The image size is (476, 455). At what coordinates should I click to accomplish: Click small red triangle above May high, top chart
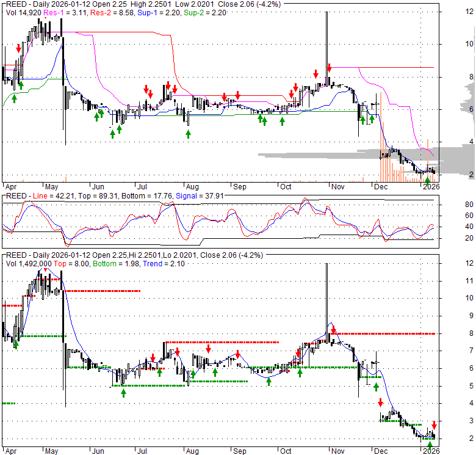[46, 18]
